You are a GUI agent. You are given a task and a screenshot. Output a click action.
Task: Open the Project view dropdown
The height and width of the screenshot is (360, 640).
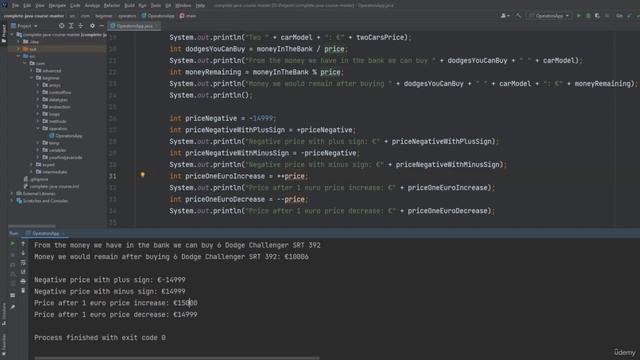24,26
